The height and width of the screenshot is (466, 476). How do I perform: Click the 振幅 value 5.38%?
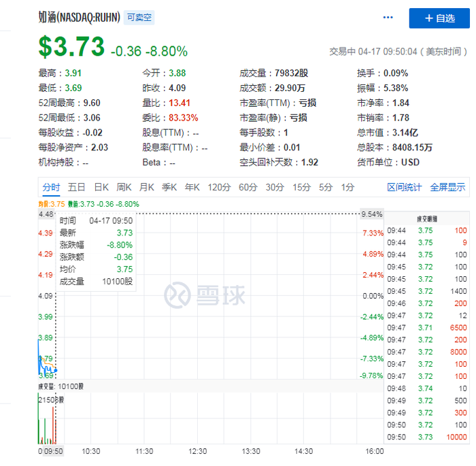pos(396,88)
